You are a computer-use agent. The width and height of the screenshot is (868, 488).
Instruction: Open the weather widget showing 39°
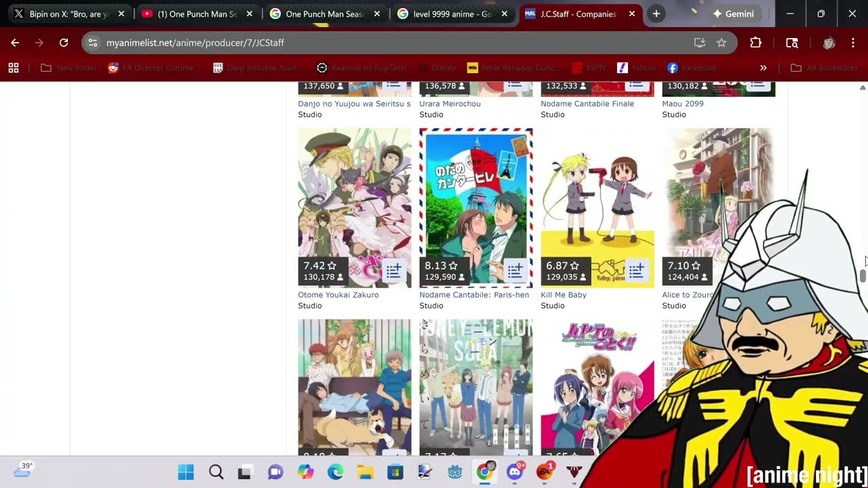[x=23, y=470]
